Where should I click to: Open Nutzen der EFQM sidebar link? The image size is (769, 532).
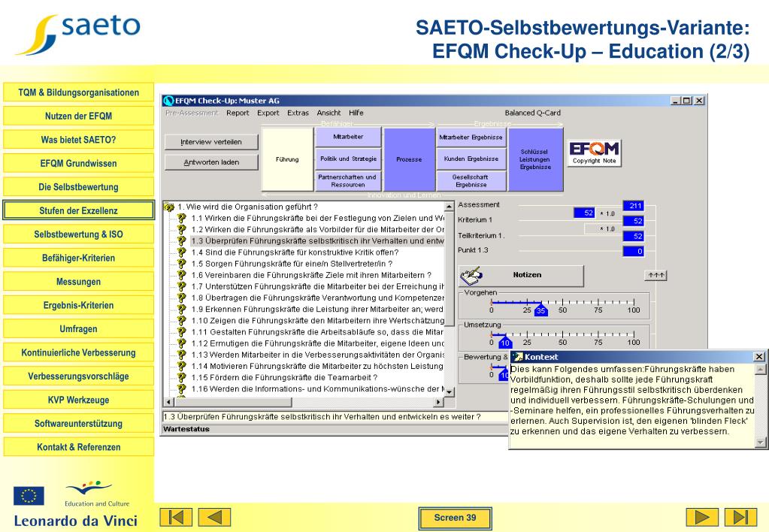pos(78,116)
